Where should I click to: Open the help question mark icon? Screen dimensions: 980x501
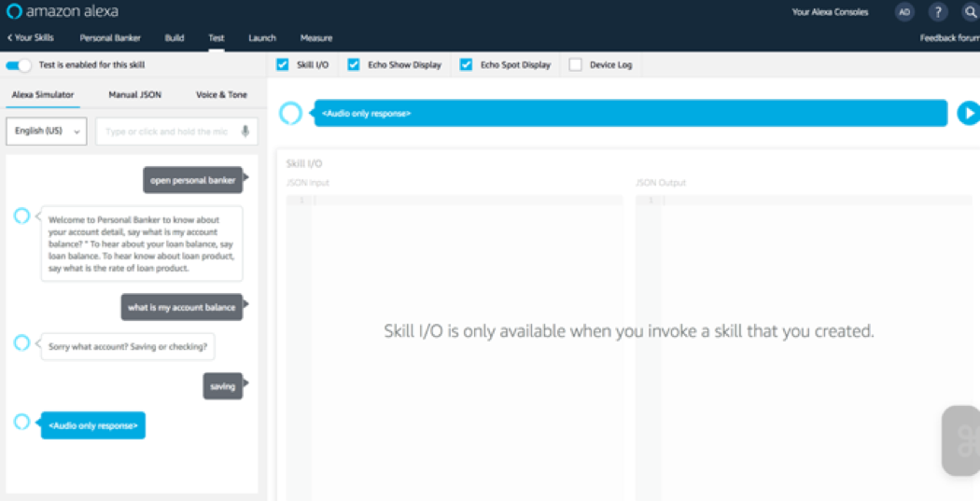[x=937, y=12]
